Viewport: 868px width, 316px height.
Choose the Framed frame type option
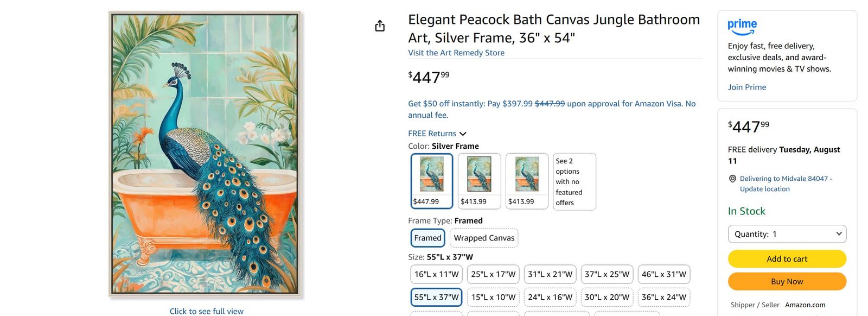[x=428, y=238]
